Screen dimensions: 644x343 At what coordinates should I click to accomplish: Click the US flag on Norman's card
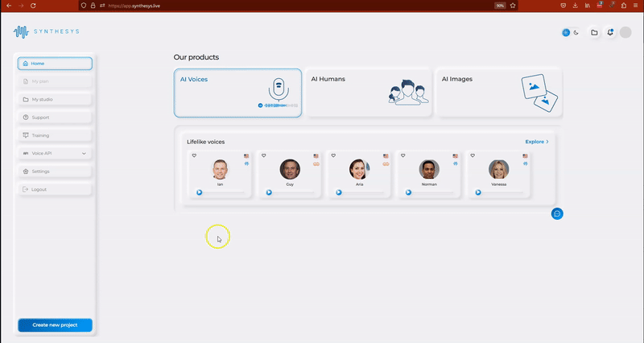click(x=456, y=156)
